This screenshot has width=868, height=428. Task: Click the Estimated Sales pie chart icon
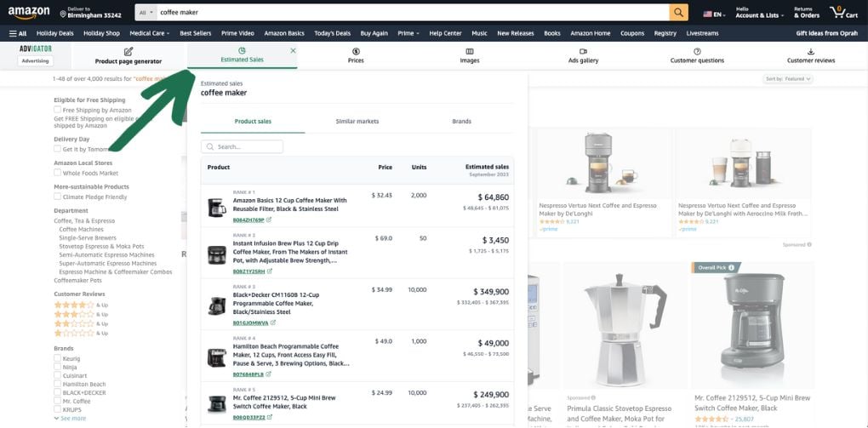242,50
